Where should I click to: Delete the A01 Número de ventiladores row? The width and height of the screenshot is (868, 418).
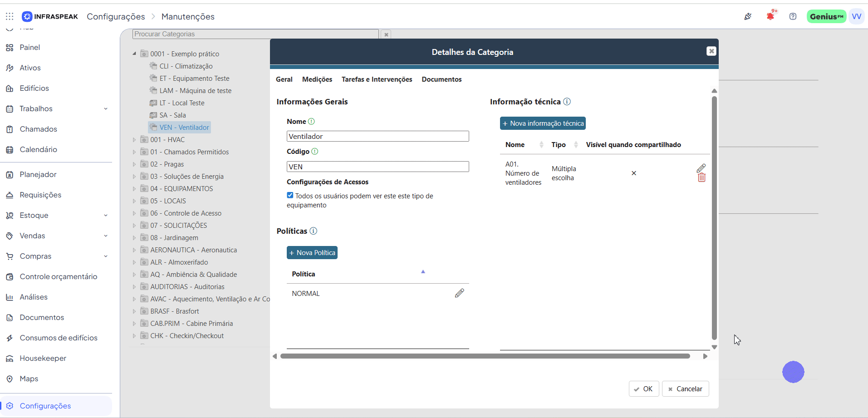point(701,178)
